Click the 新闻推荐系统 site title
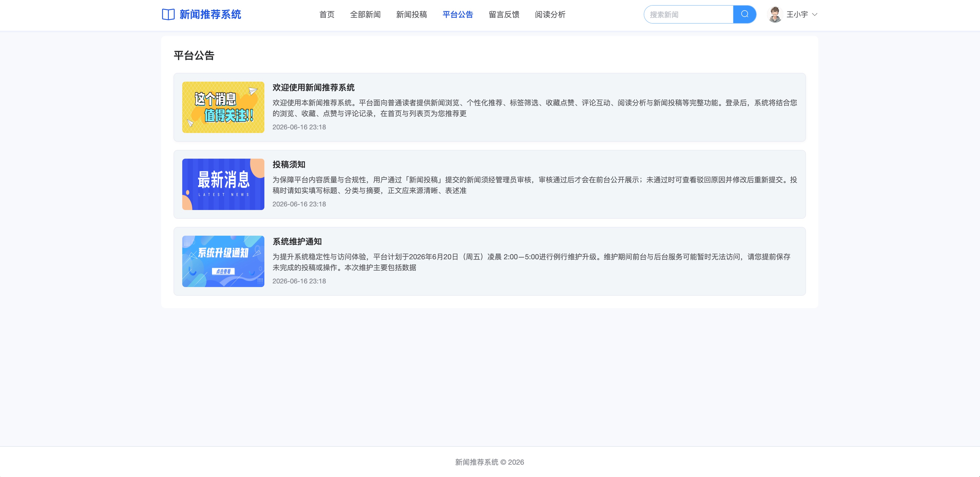Screen dimensions: 980x477 point(210,14)
